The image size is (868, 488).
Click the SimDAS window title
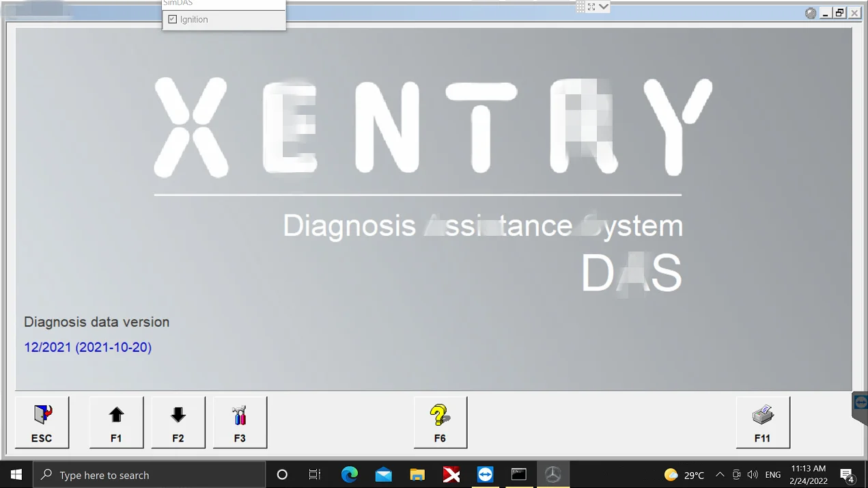pos(178,3)
